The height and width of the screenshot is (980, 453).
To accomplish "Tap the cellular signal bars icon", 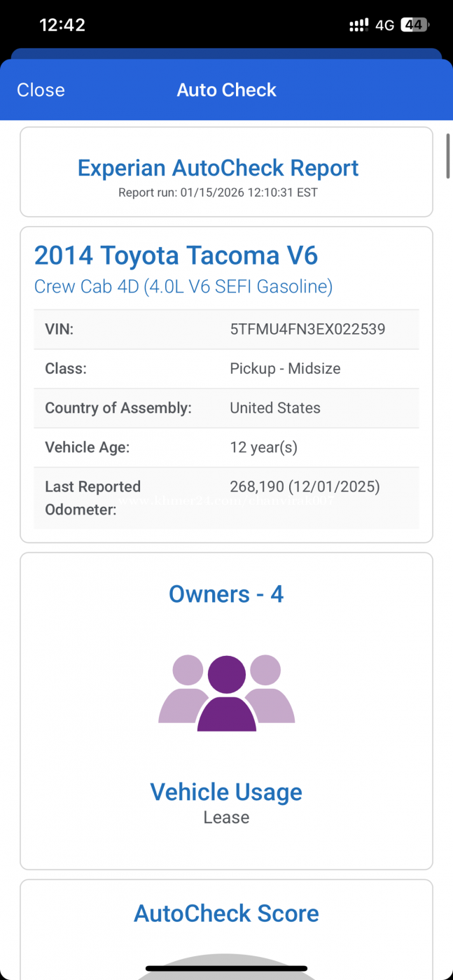I will click(358, 25).
